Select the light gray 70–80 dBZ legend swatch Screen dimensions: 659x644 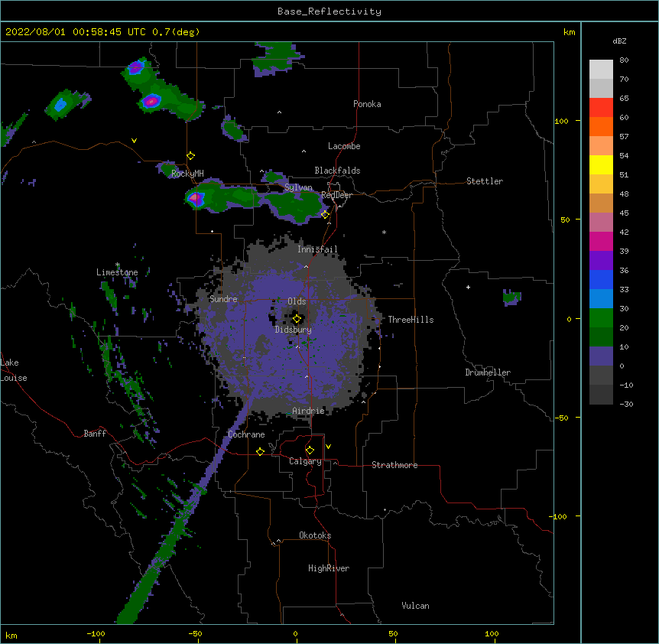601,70
